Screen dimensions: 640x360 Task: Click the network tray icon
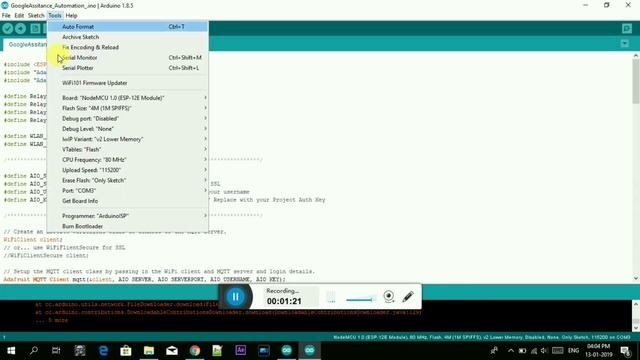[x=534, y=350]
